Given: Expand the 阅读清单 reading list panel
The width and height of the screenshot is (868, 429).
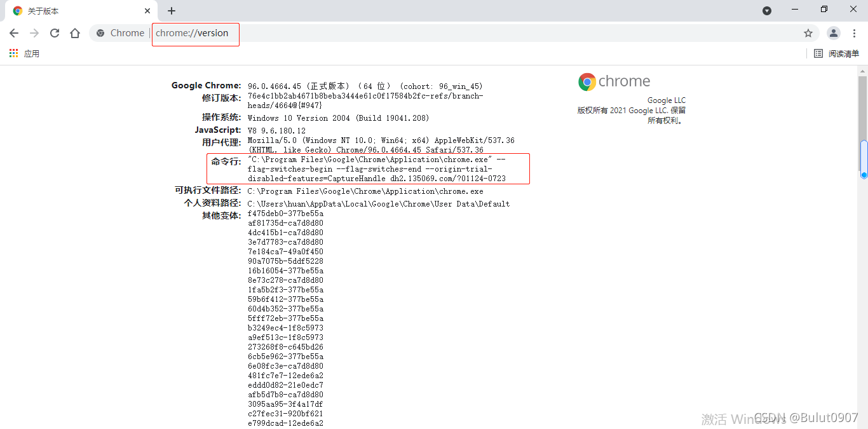Looking at the screenshot, I should (834, 53).
